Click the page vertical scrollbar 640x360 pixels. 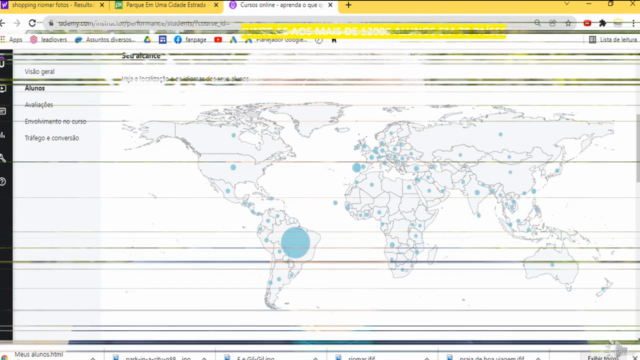click(638, 148)
